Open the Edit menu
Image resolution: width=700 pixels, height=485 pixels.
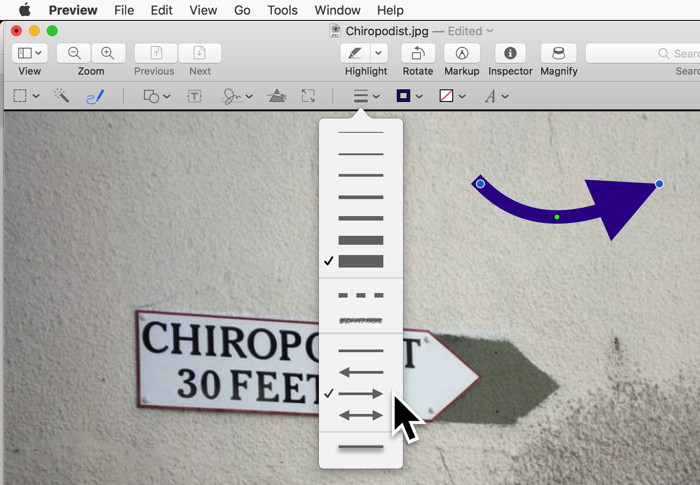[161, 10]
